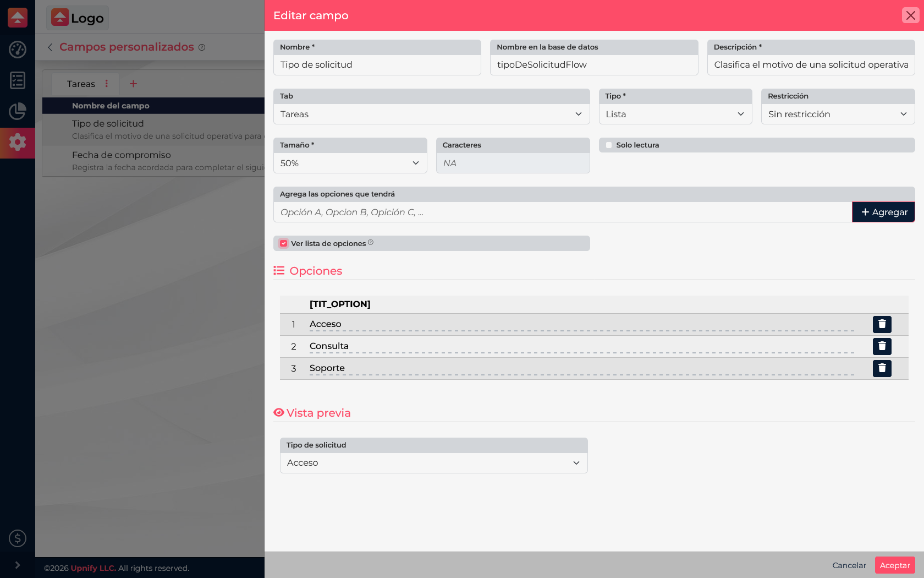This screenshot has width=924, height=578.
Task: Delete the Acceso option
Action: click(x=882, y=324)
